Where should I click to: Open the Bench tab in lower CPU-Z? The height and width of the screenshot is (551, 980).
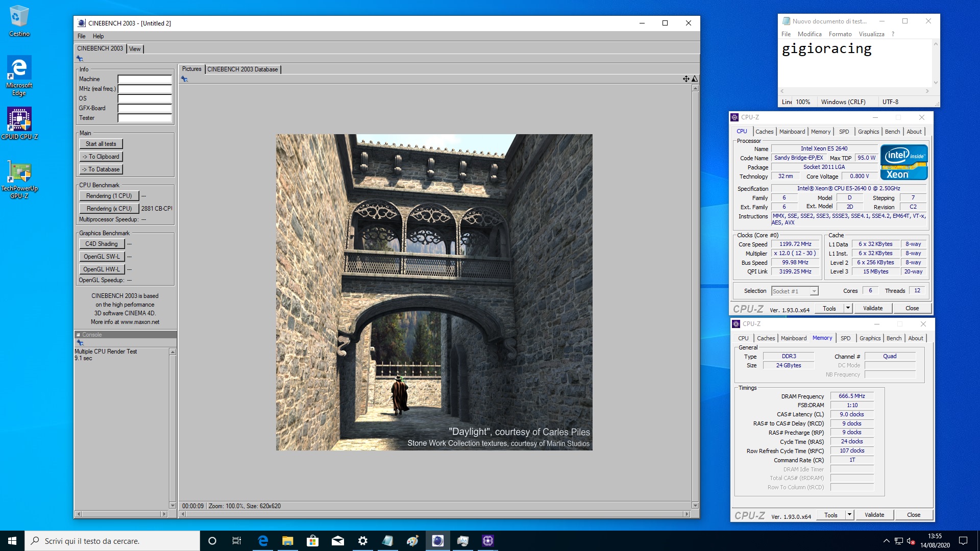click(894, 338)
